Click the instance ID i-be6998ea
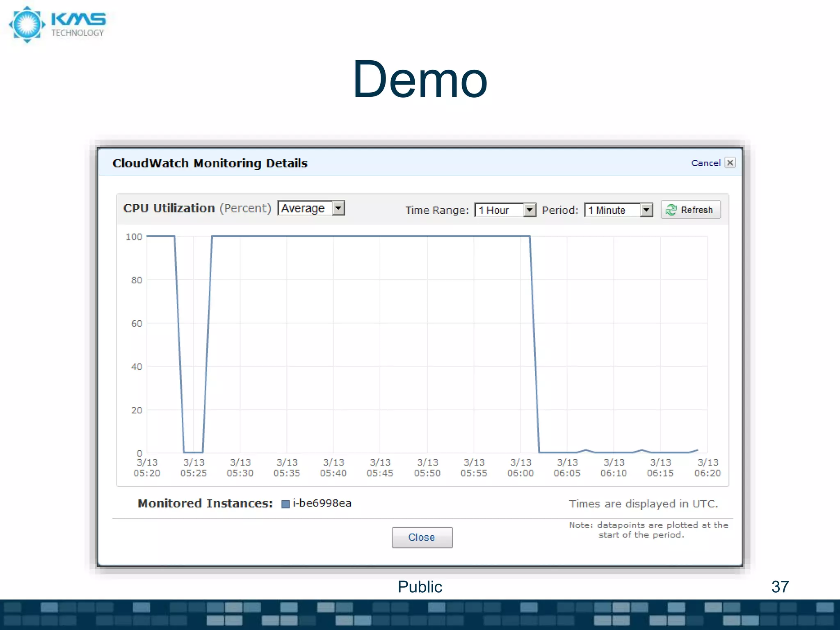This screenshot has height=630, width=840. click(x=322, y=503)
